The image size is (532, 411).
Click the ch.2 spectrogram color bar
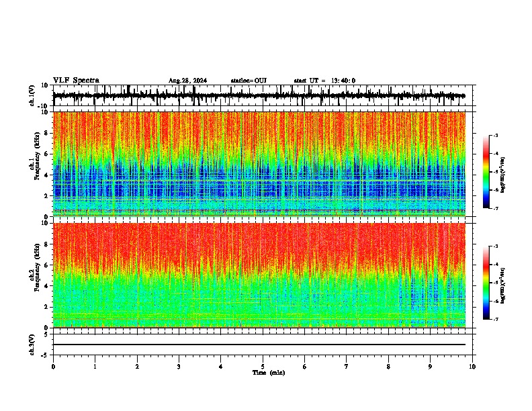point(486,283)
